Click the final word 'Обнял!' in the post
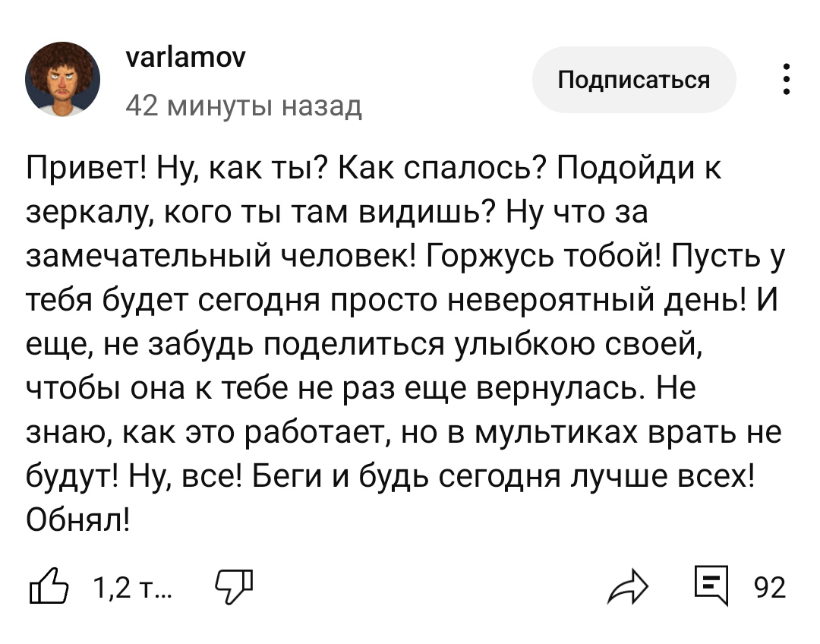This screenshot has width=820, height=644. coord(78,519)
